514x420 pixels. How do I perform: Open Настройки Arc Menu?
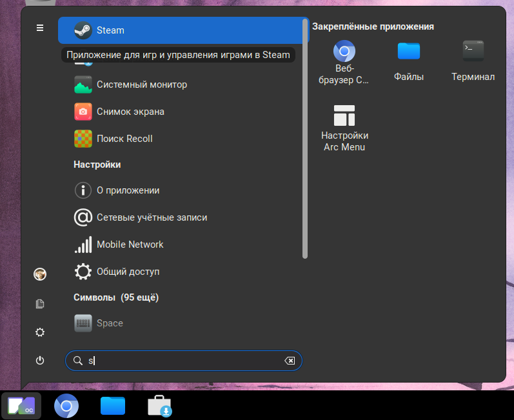click(344, 128)
